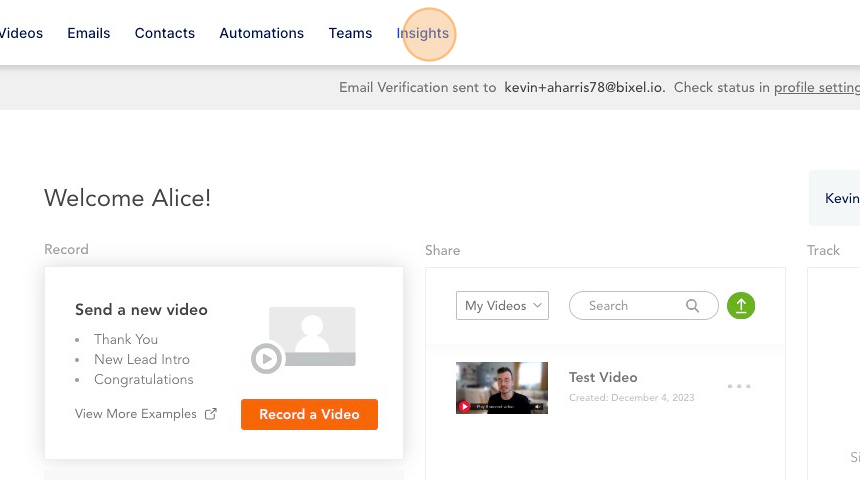860x480 pixels.
Task: Open the Test Video thumbnail
Action: click(x=501, y=388)
